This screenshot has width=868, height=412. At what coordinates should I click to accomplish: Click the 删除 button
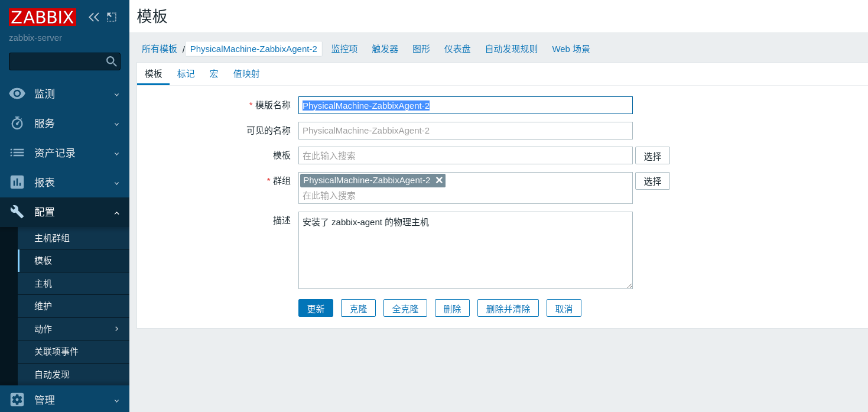coord(452,308)
